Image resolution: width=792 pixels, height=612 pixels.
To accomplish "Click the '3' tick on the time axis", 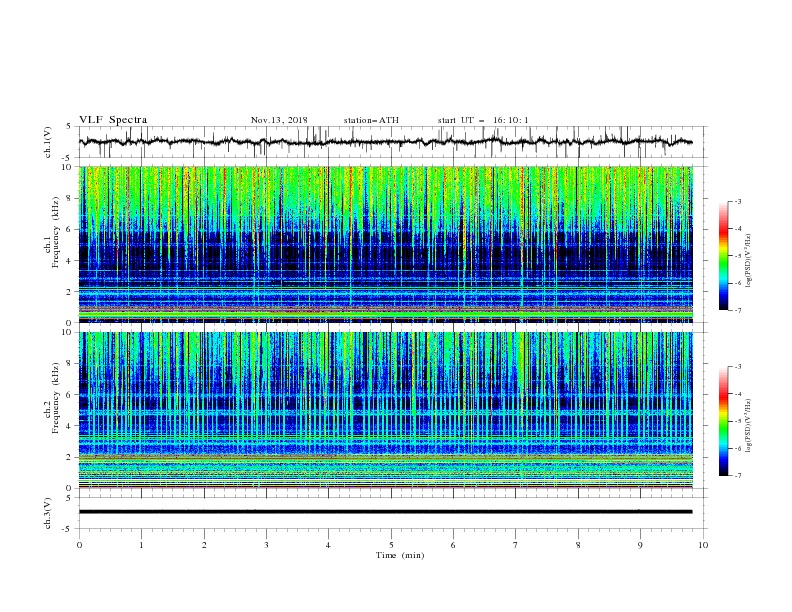I will click(x=266, y=545).
